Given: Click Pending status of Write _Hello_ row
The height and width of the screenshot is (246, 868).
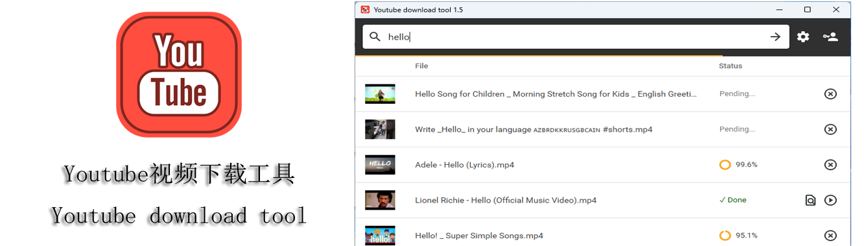Looking at the screenshot, I should [x=737, y=129].
